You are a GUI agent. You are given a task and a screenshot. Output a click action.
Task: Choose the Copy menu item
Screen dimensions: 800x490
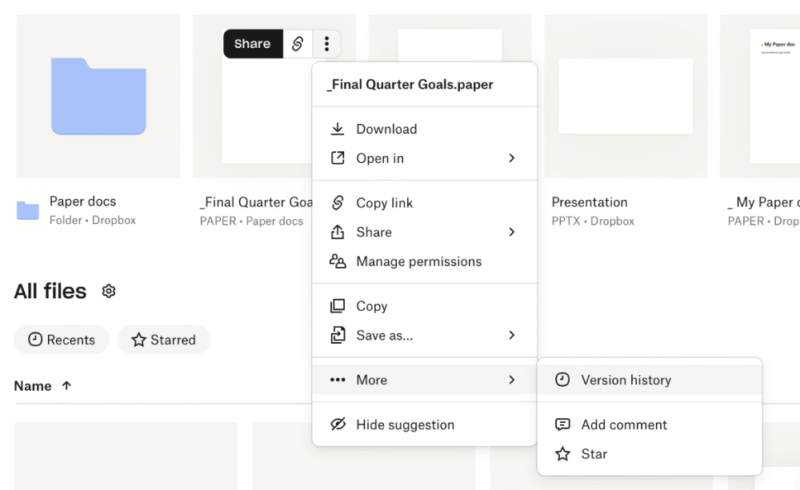point(371,306)
